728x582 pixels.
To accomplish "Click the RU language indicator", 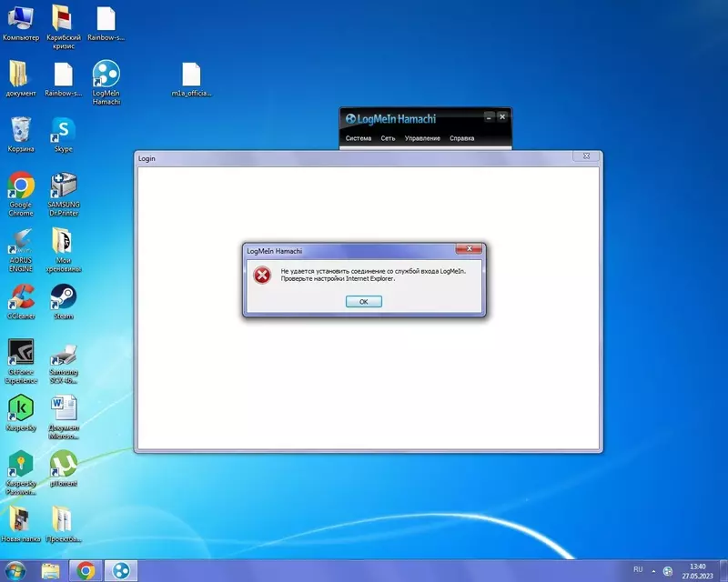I will tap(638, 569).
